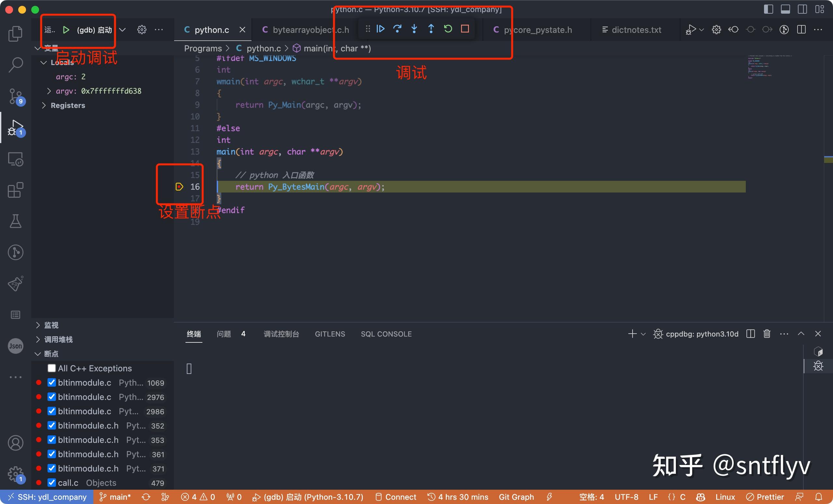Enable the All C++ Exceptions checkbox

51,368
